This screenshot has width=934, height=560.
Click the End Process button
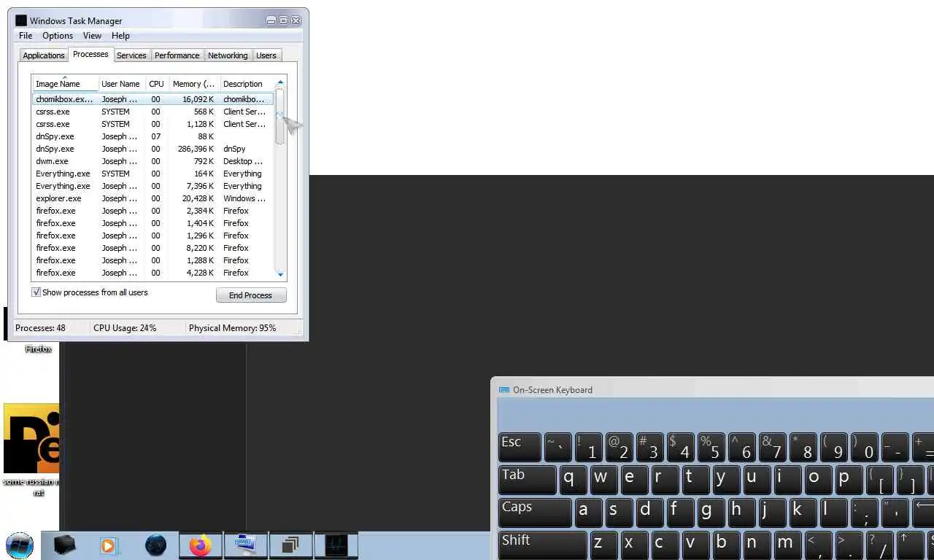click(251, 295)
